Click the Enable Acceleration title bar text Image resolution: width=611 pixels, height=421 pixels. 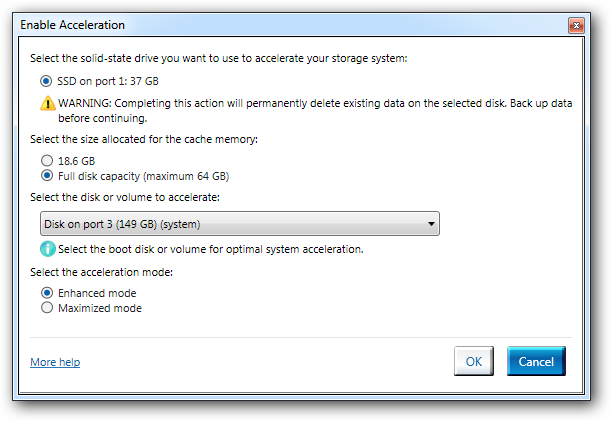point(72,25)
